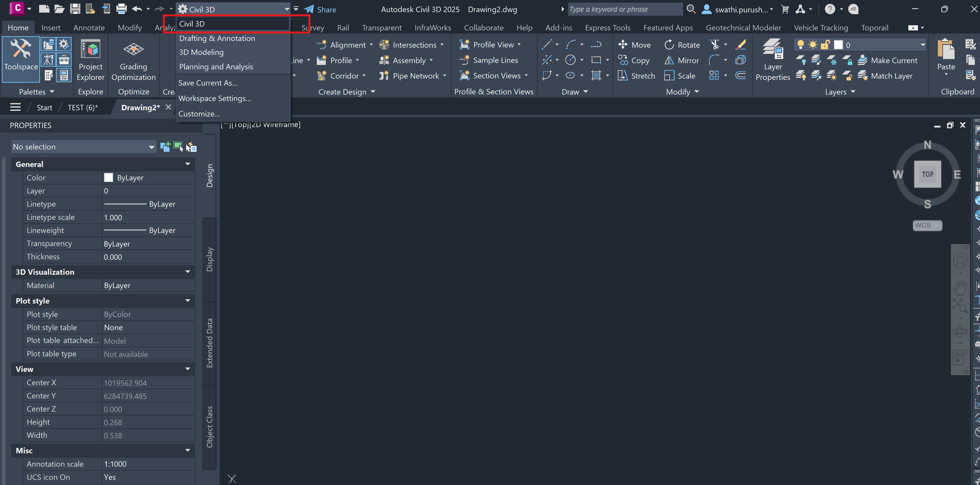Choose Drafting & Annotation workspace

point(217,38)
